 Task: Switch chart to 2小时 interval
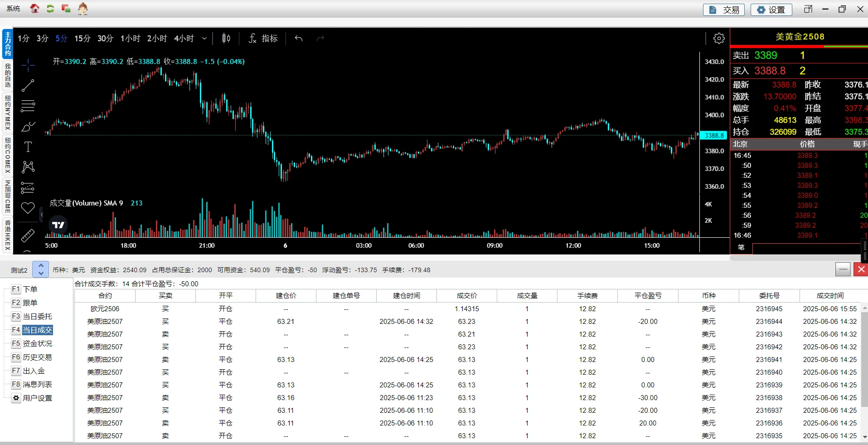coord(157,39)
